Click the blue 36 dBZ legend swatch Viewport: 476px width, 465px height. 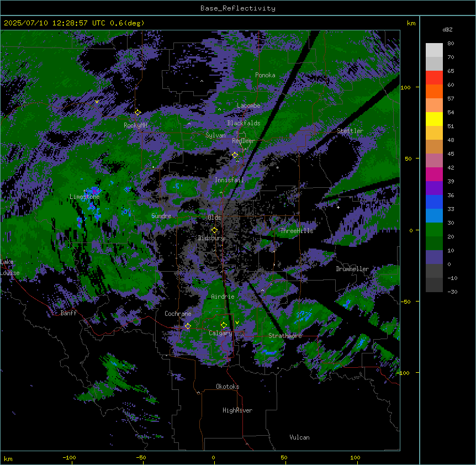click(434, 202)
